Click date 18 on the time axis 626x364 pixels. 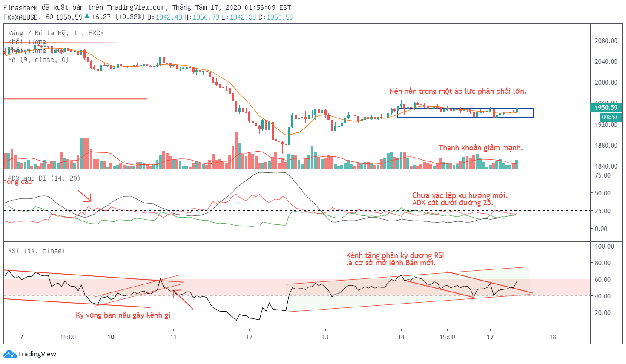click(553, 337)
